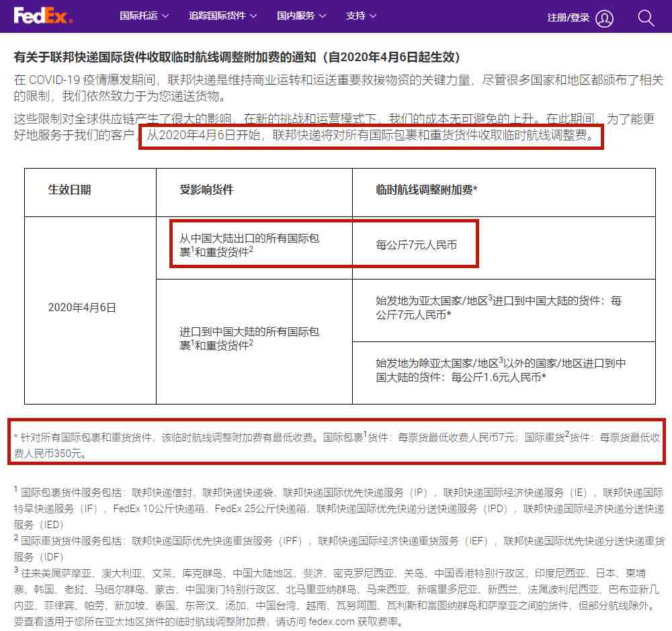This screenshot has width=672, height=631.
Task: Click footnote 3 listing 往来美属萨摩亚 regions
Action: tap(337, 597)
